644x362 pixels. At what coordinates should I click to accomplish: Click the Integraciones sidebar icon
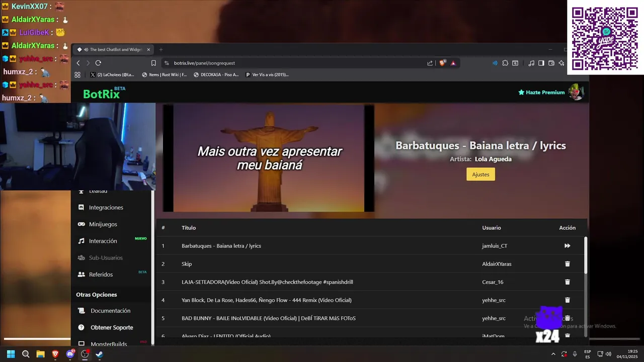[81, 207]
